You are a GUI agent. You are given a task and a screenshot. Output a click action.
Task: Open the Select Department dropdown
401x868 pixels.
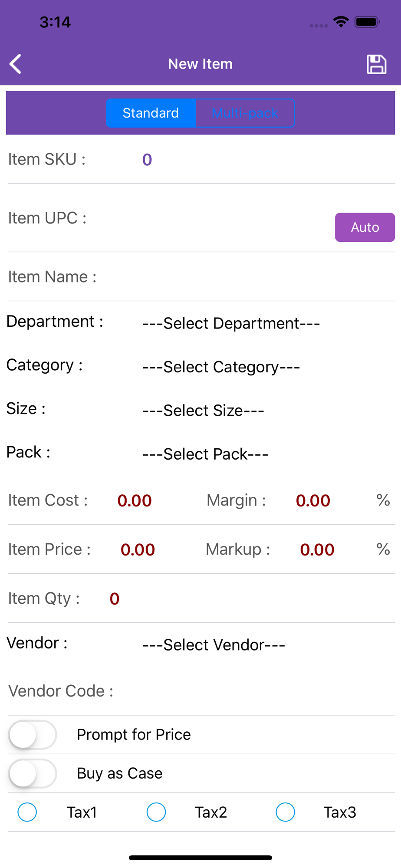pos(231,323)
